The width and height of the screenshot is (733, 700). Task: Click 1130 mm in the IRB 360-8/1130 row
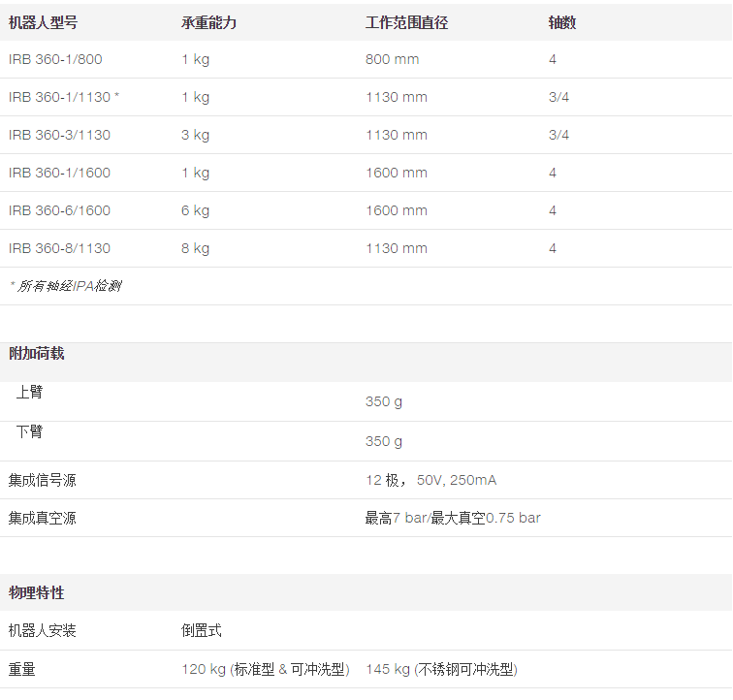(397, 248)
